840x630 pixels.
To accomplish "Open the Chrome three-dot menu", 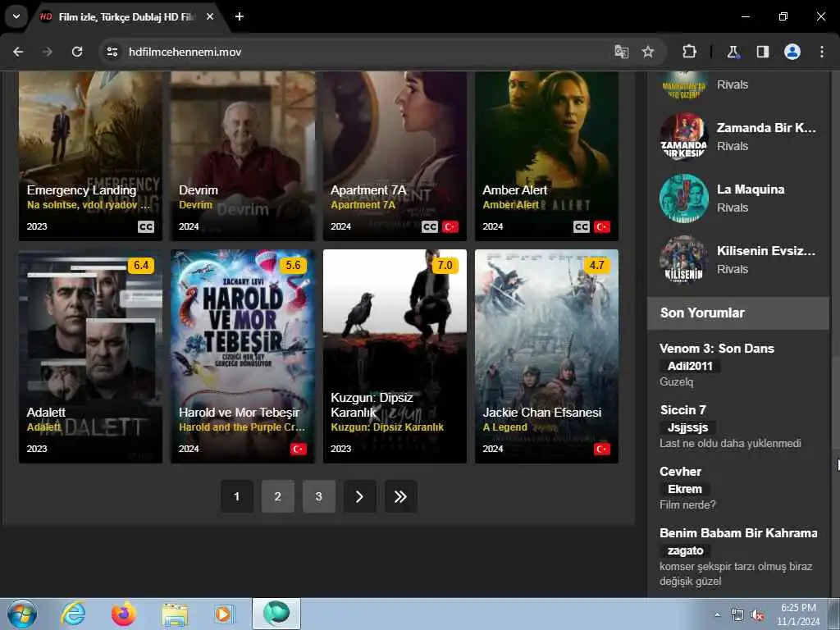I will 822,52.
